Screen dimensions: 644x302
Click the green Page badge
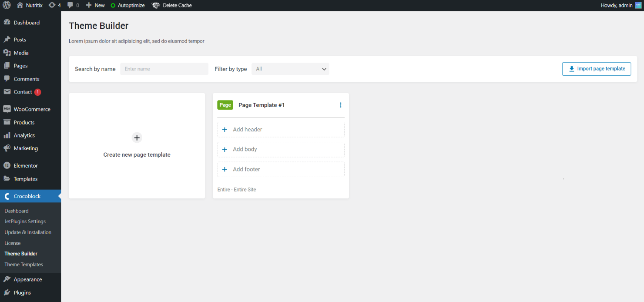[225, 105]
